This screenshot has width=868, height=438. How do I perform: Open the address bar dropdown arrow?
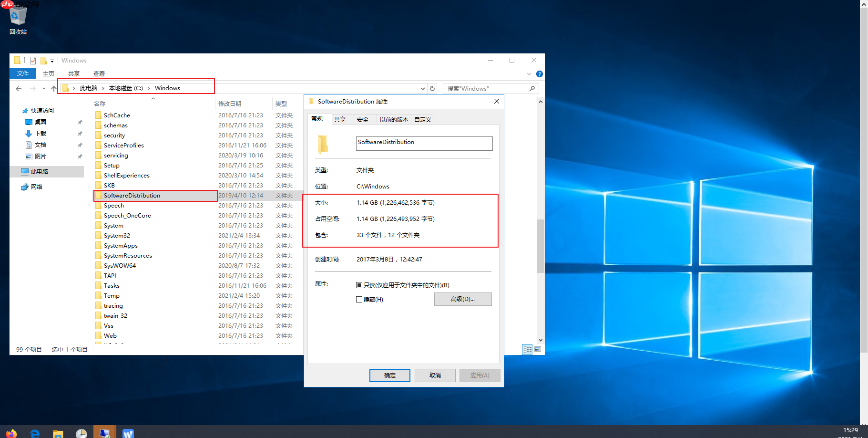click(x=422, y=88)
